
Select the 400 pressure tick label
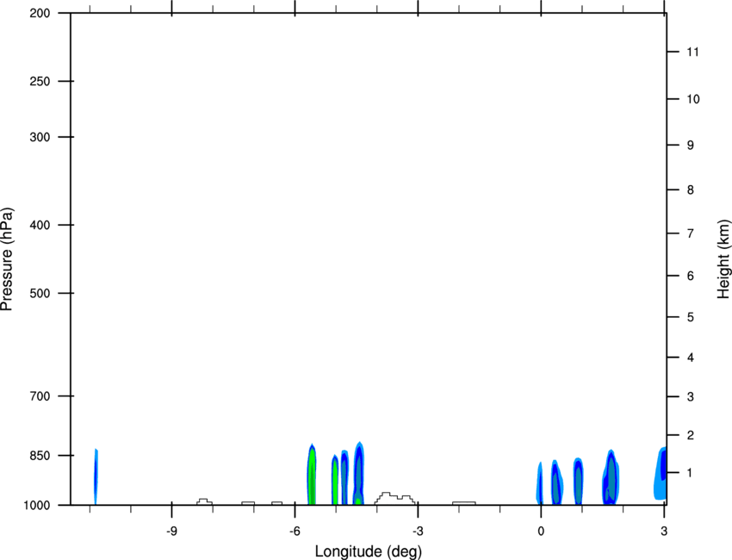tap(40, 225)
